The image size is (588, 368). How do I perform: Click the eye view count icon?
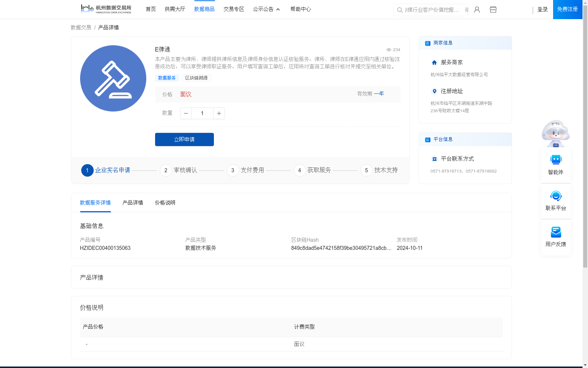pyautogui.click(x=388, y=50)
